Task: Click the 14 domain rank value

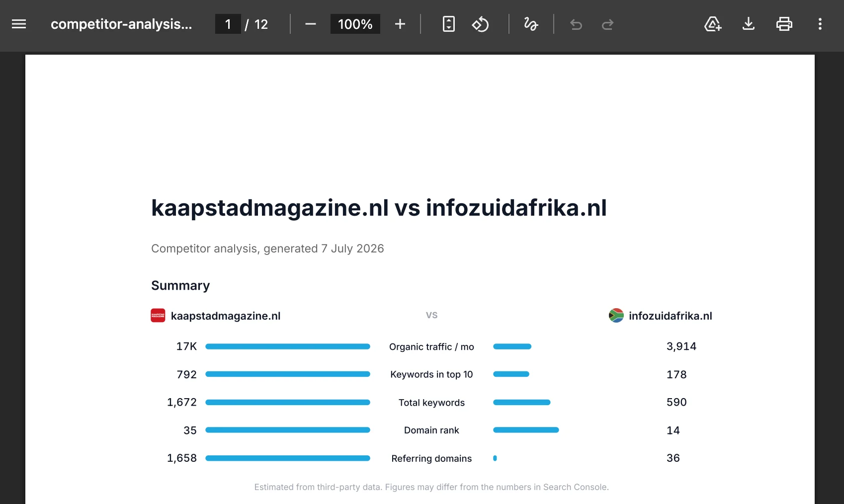Action: [673, 430]
